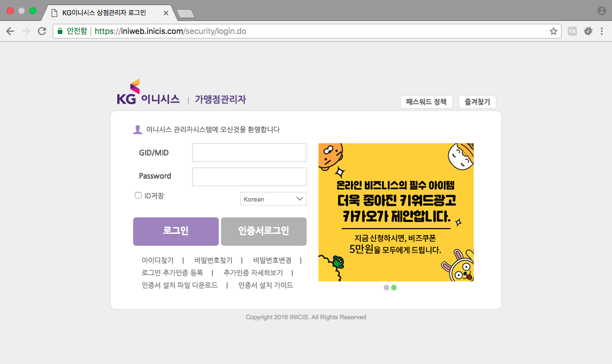The width and height of the screenshot is (612, 364).
Task: Open the 패스워드 정책 button
Action: (x=426, y=102)
